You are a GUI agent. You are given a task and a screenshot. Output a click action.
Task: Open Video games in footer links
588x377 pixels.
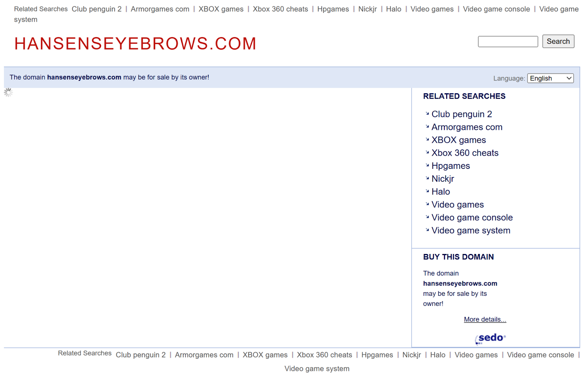(476, 355)
